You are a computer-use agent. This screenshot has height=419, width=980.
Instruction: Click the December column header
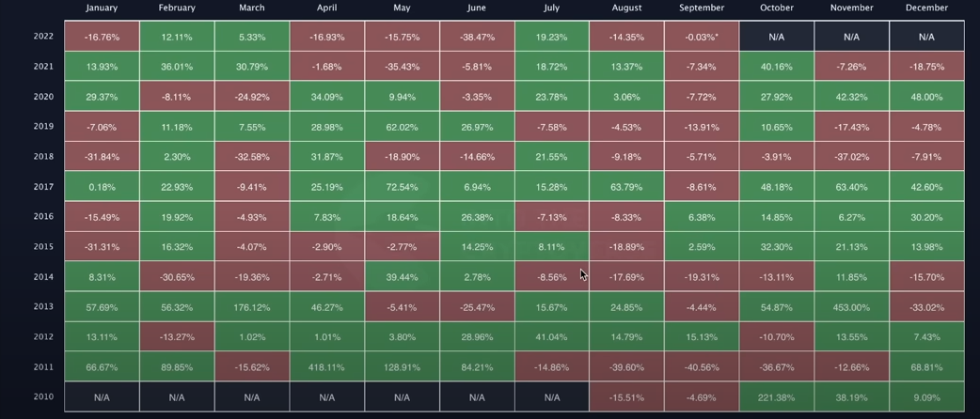point(926,8)
